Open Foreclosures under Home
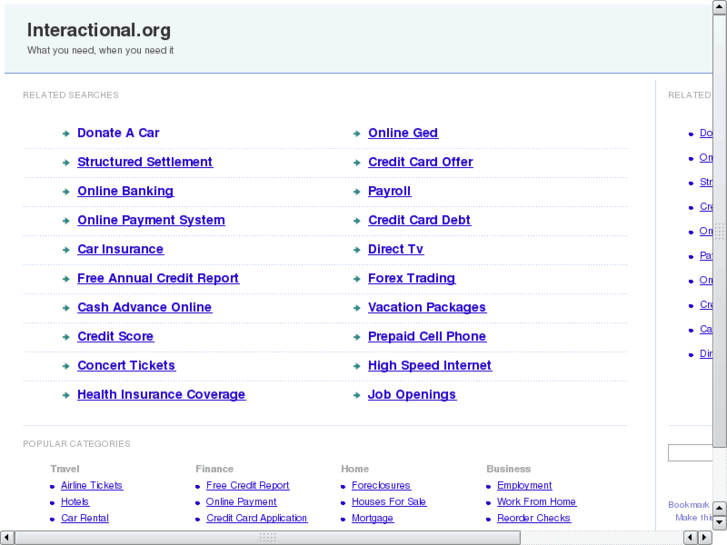This screenshot has width=727, height=545. point(381,486)
